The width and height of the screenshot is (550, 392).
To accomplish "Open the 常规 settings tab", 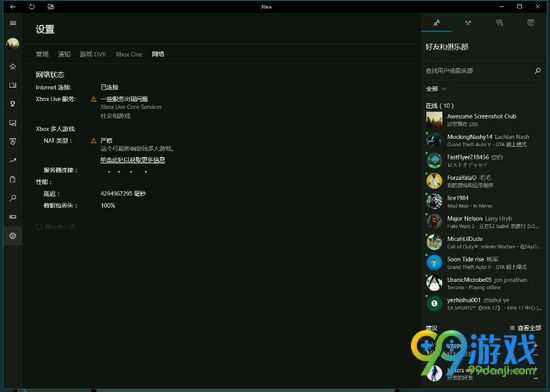I will click(42, 54).
